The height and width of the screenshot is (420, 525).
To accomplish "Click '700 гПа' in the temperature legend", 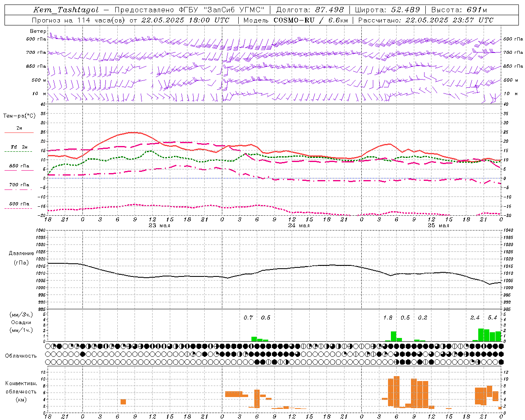I will [19, 185].
